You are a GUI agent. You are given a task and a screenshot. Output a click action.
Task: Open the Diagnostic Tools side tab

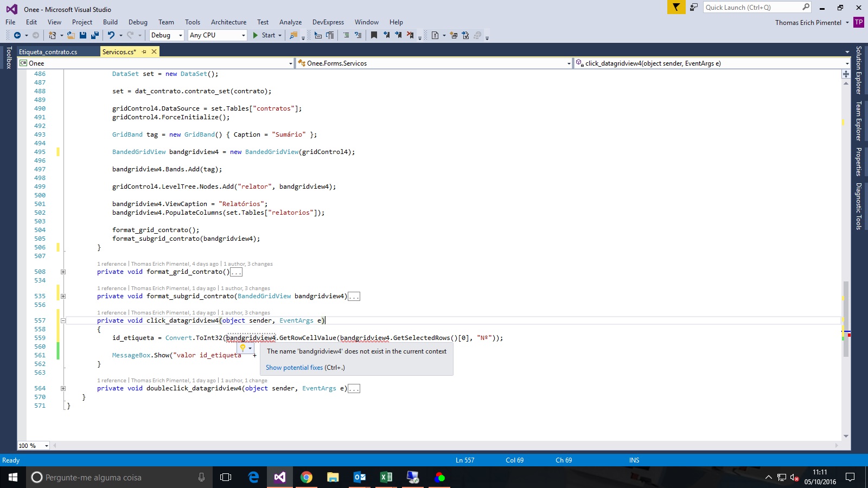859,206
